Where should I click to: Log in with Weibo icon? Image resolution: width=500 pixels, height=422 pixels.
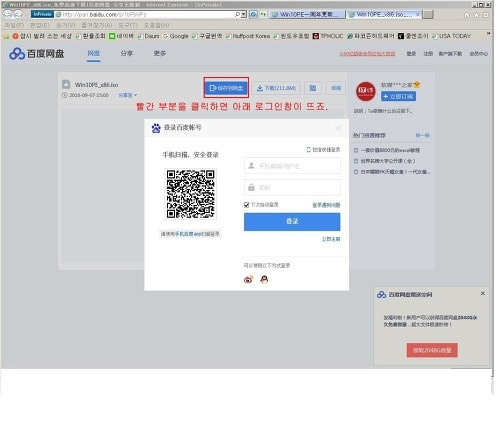pos(248,279)
